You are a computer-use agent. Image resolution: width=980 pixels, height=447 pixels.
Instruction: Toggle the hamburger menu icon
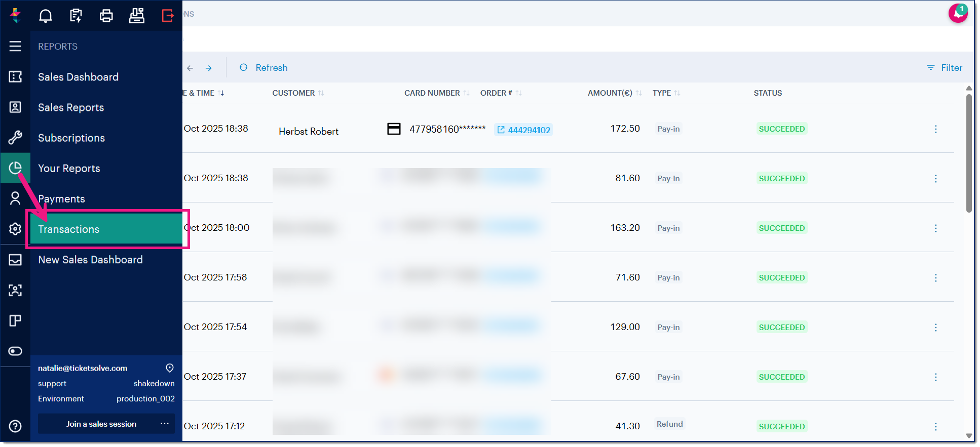[x=15, y=46]
